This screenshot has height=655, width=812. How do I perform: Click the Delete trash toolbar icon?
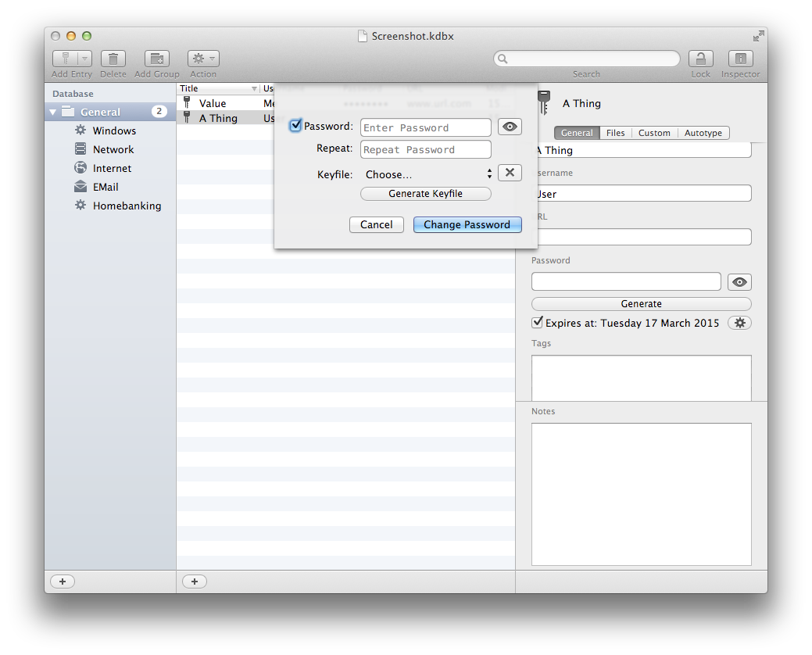[x=113, y=59]
